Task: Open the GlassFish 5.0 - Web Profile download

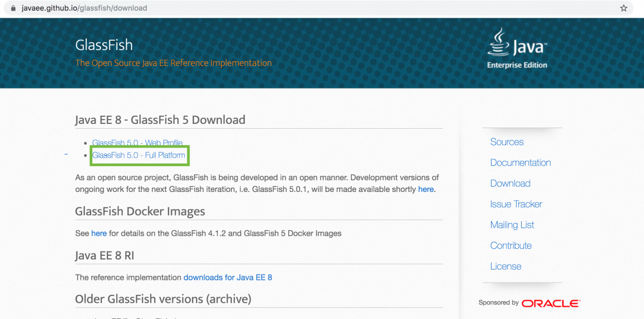Action: click(x=137, y=143)
